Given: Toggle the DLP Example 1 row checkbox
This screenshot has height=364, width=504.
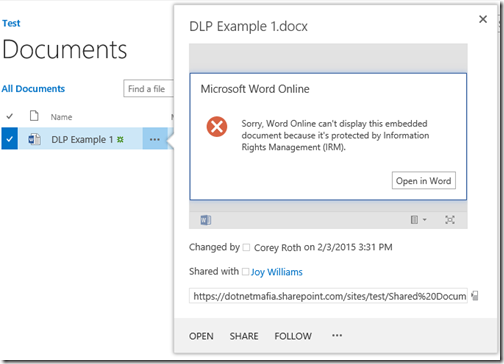Looking at the screenshot, I should [x=9, y=139].
